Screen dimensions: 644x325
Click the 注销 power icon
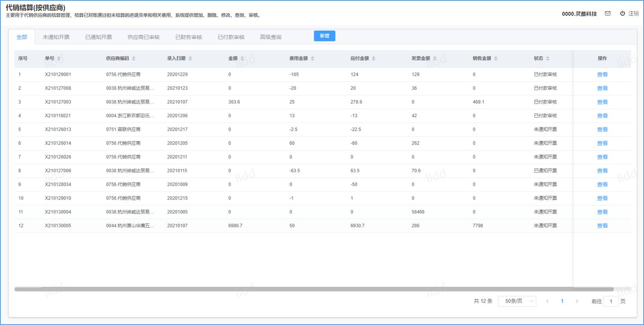point(623,14)
